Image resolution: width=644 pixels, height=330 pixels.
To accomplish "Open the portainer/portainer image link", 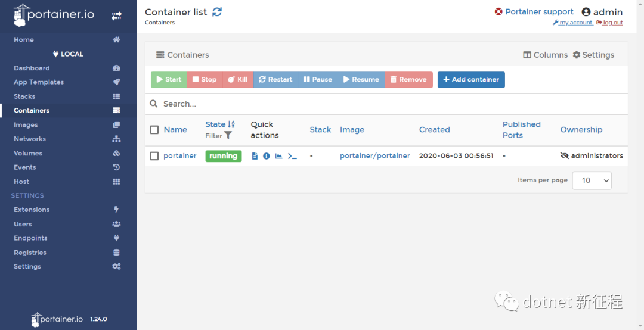I will coord(374,156).
